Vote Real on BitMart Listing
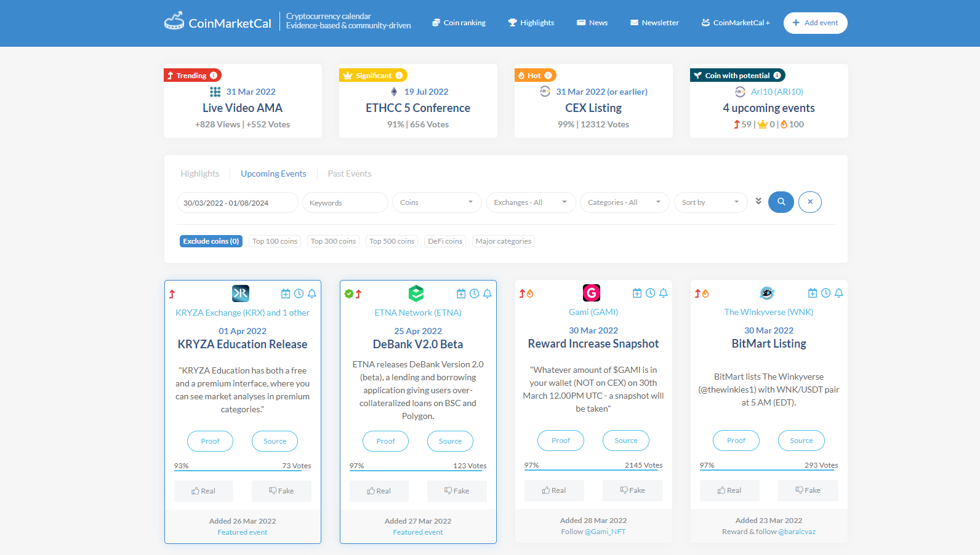This screenshot has height=555, width=980. tap(729, 490)
